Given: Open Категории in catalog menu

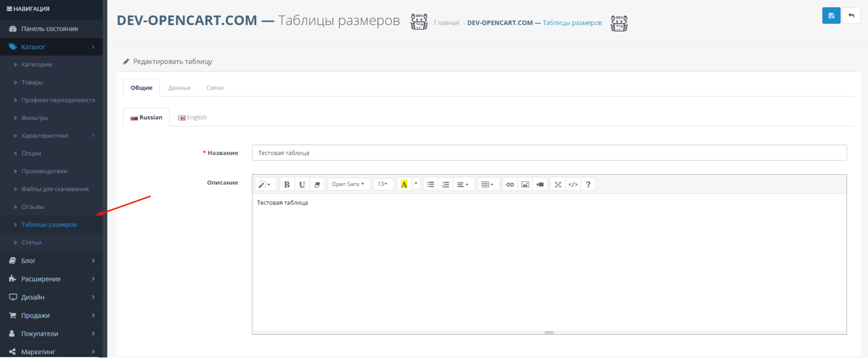Looking at the screenshot, I should point(52,65).
